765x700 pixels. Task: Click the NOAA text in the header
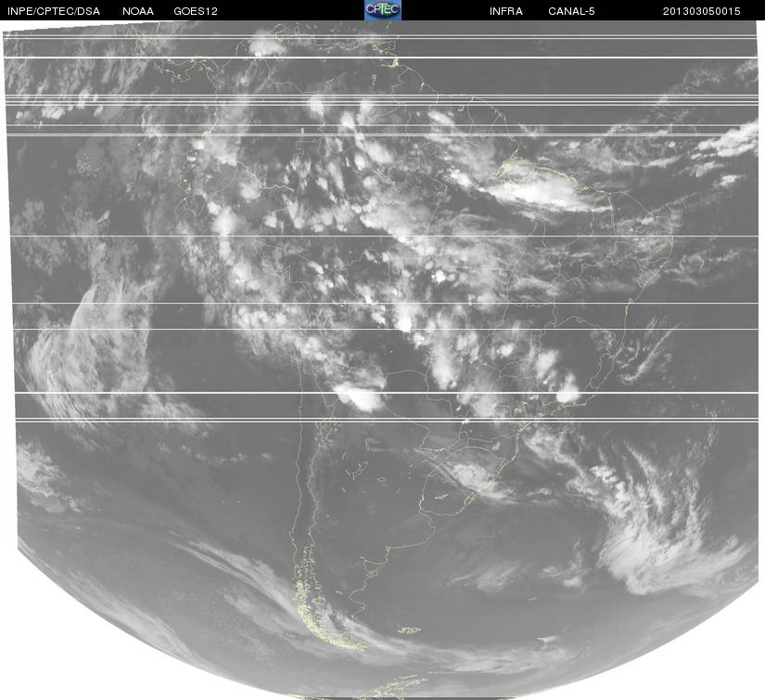coord(138,11)
